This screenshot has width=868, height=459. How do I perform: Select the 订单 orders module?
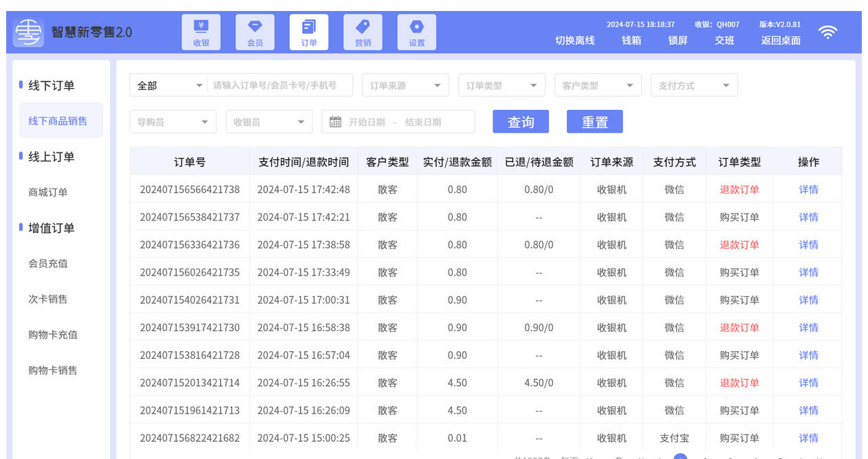(x=309, y=32)
